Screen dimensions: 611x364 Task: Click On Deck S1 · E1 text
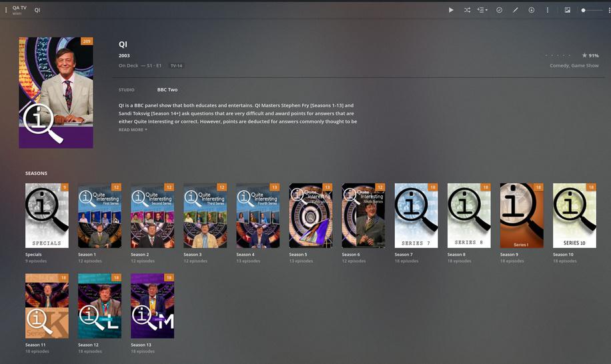pyautogui.click(x=140, y=65)
